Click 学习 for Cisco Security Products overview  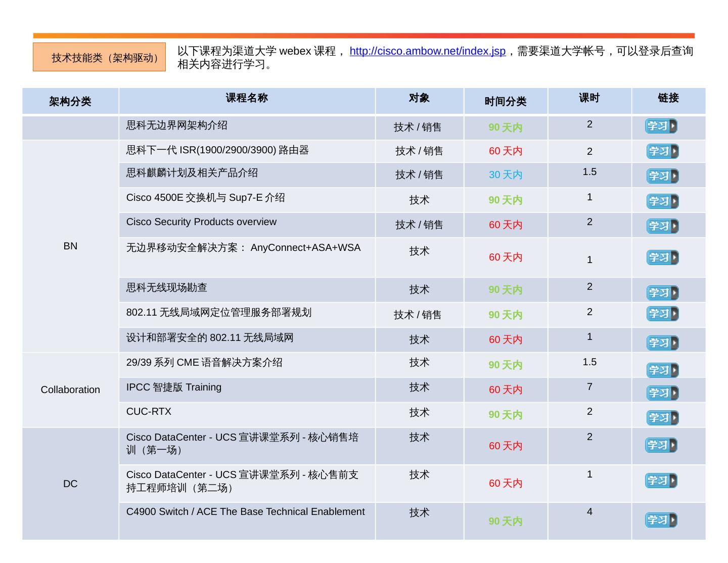coord(662,226)
